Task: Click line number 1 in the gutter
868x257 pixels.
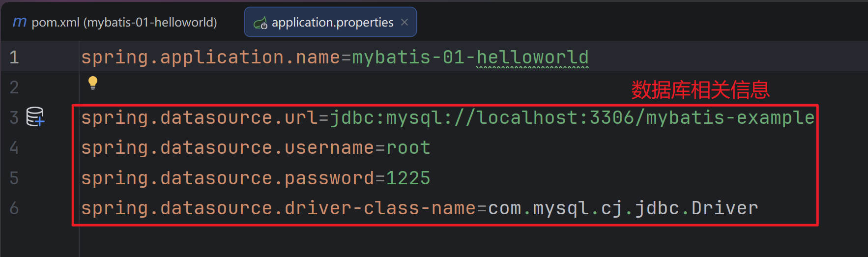Action: [14, 57]
